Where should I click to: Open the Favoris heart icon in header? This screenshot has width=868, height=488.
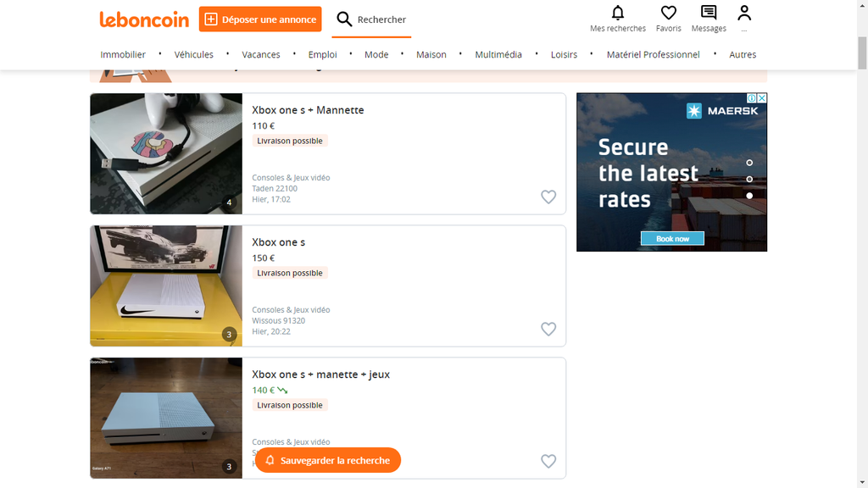(669, 14)
